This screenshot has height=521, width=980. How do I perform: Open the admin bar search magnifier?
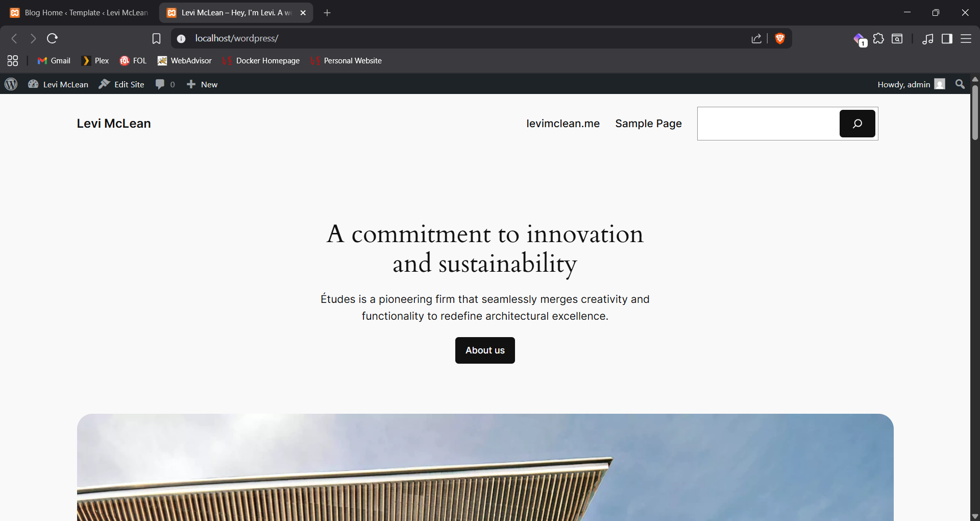(960, 84)
